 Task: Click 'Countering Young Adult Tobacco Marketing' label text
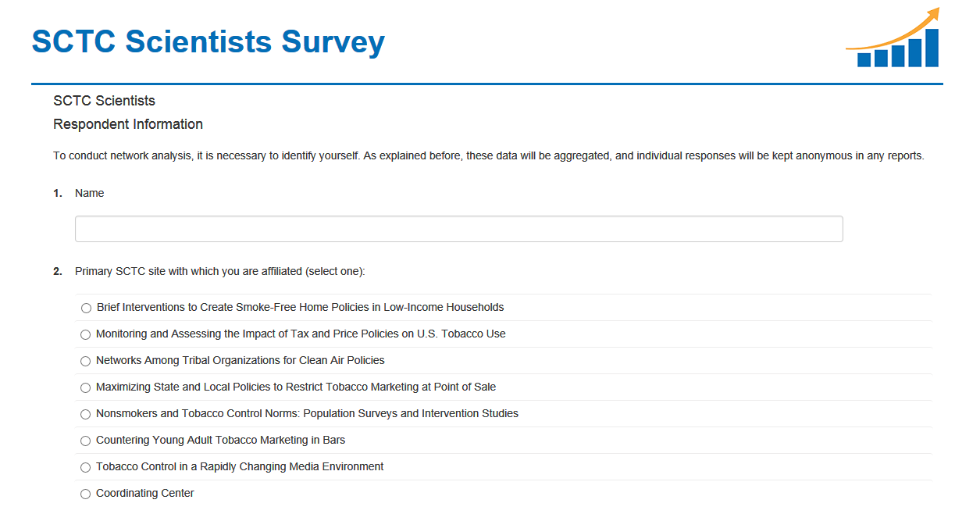(x=220, y=440)
